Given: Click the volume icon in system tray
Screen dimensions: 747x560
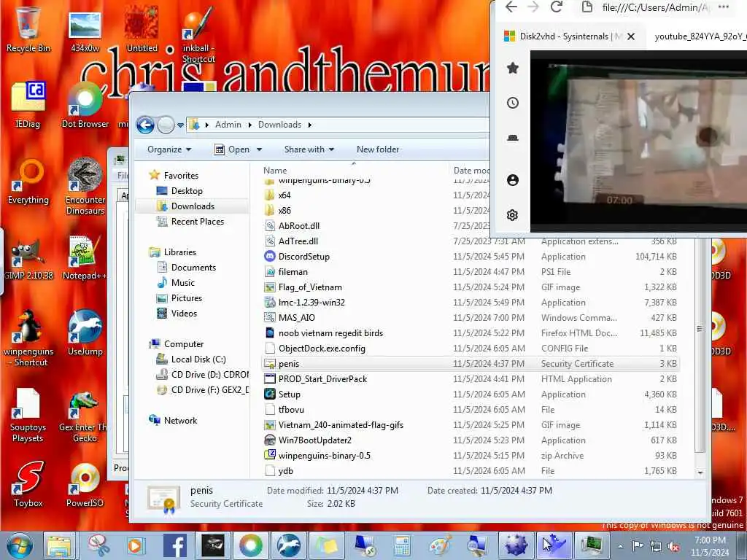Looking at the screenshot, I should (x=673, y=546).
